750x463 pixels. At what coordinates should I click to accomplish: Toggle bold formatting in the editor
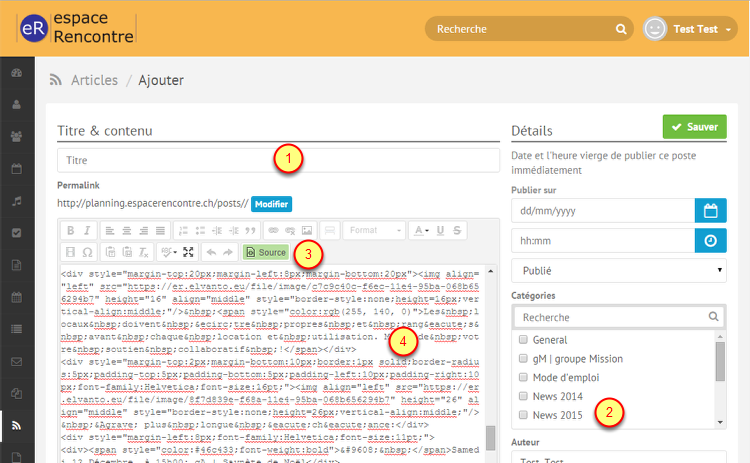71,230
